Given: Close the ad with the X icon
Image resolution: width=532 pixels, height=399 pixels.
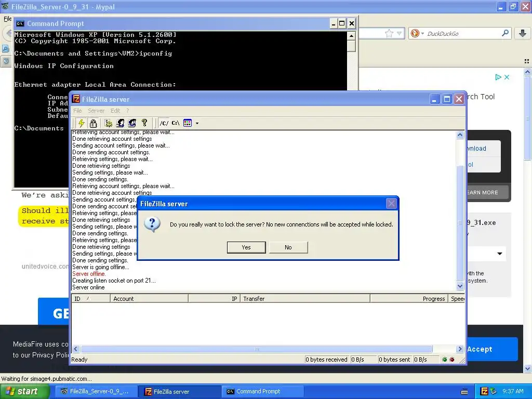Looking at the screenshot, I should coord(507,77).
